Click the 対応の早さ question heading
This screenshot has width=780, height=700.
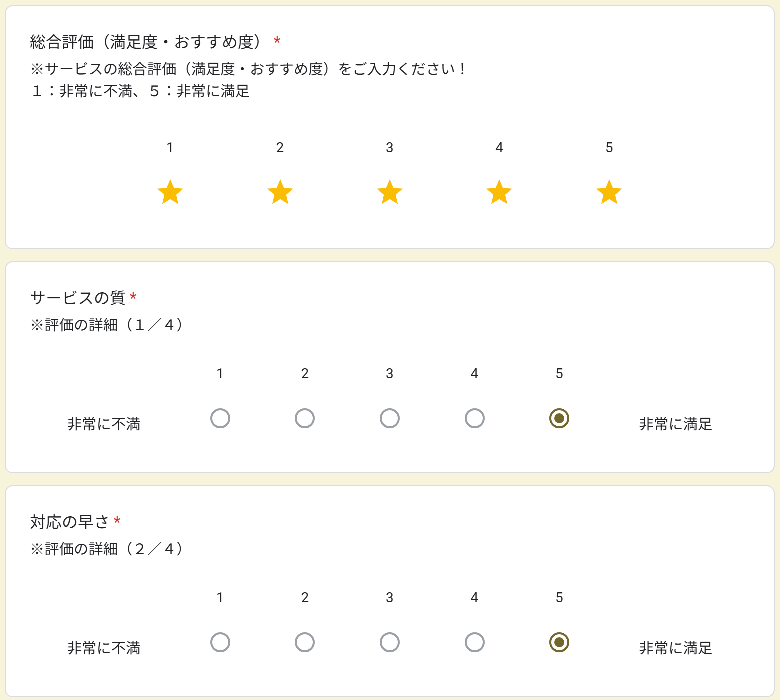coord(69,522)
